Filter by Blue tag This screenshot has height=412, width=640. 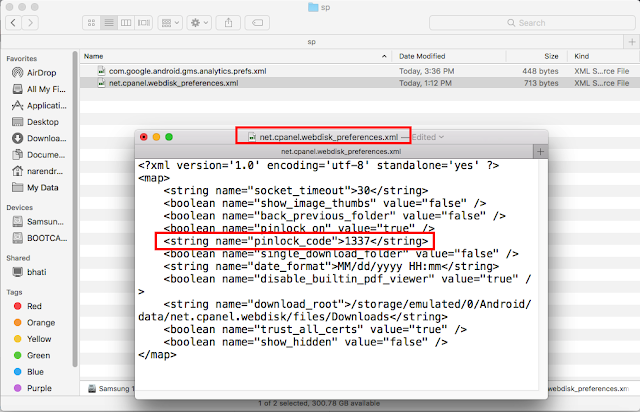click(29, 372)
